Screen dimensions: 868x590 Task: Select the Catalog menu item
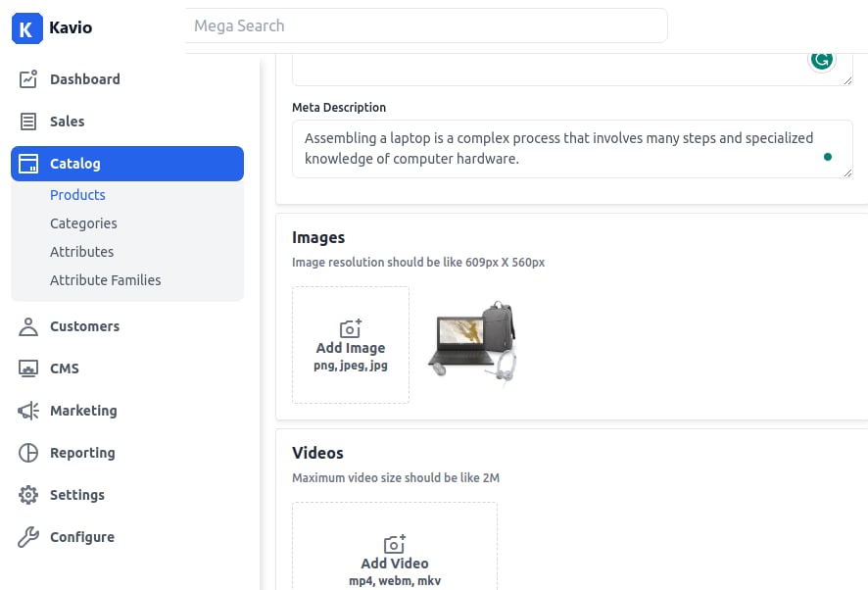pyautogui.click(x=127, y=164)
